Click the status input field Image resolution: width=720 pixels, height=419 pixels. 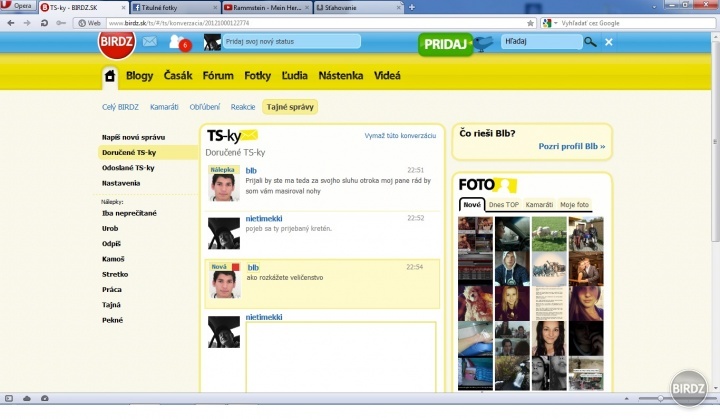pyautogui.click(x=292, y=41)
